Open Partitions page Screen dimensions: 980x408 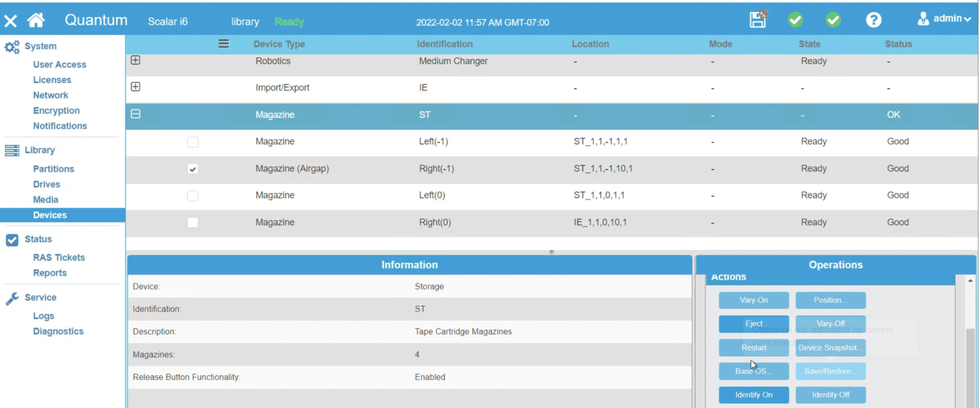[54, 169]
